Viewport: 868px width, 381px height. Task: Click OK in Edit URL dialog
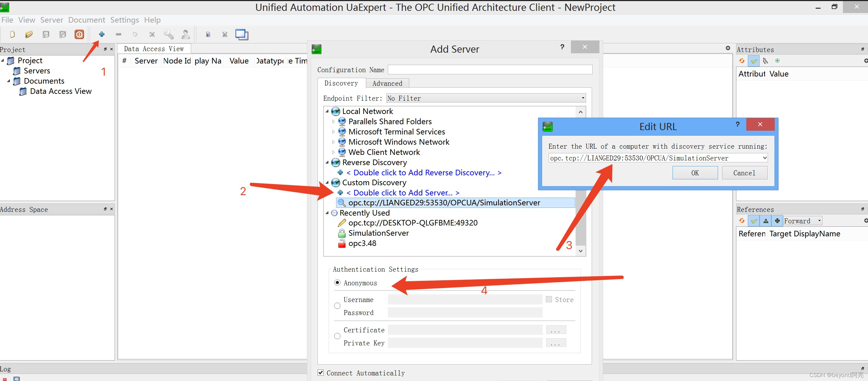coord(695,173)
